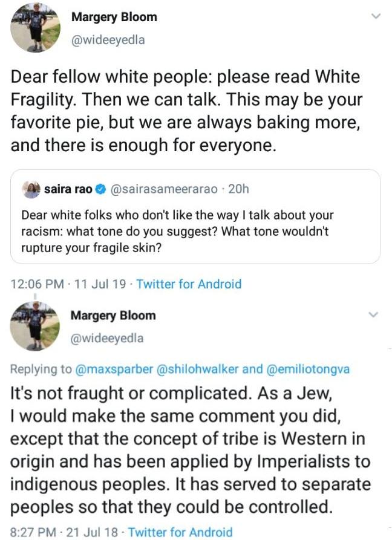Open the @emiliotongva mention
The image size is (392, 540).
click(305, 369)
